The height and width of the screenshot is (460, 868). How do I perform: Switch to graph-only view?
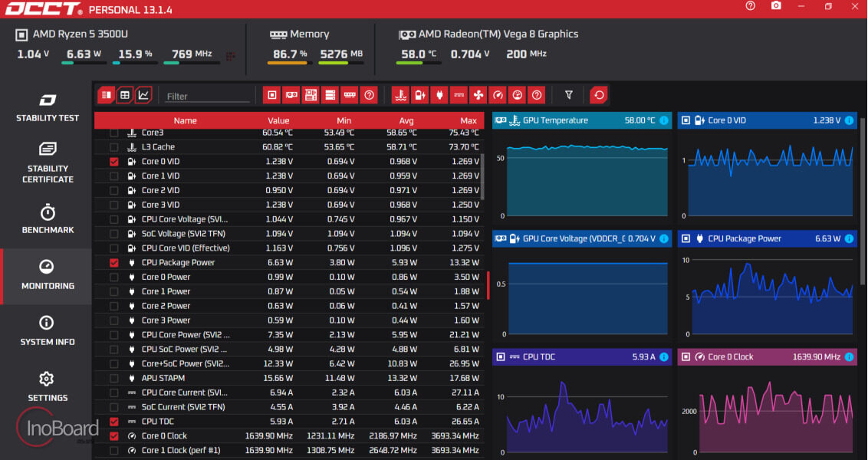(x=143, y=95)
